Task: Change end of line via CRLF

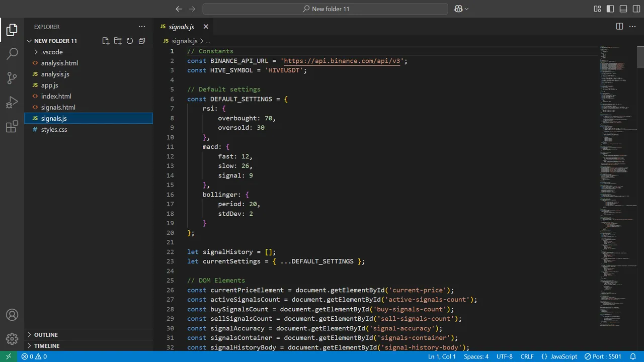Action: pos(527,356)
